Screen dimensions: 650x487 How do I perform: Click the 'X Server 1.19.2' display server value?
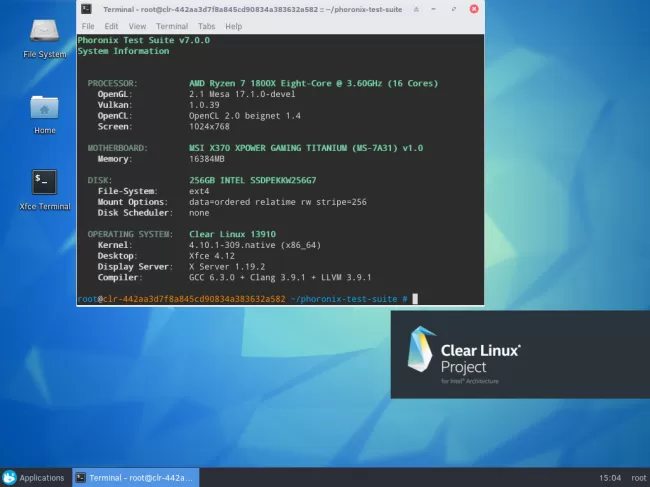coord(227,267)
